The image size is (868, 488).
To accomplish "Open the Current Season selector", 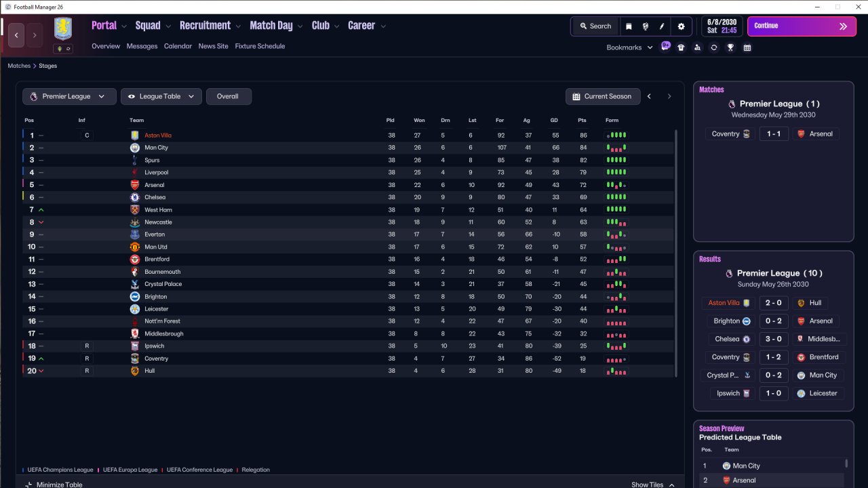I will (x=602, y=96).
